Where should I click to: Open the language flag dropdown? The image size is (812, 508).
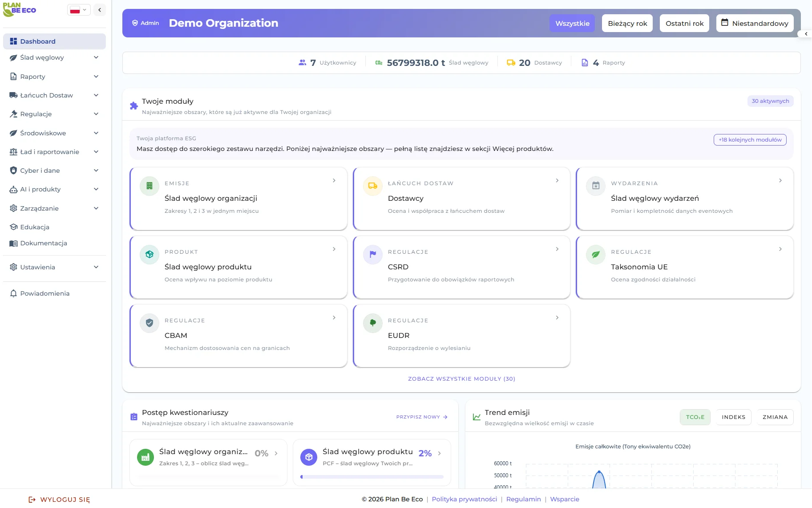[x=79, y=10]
